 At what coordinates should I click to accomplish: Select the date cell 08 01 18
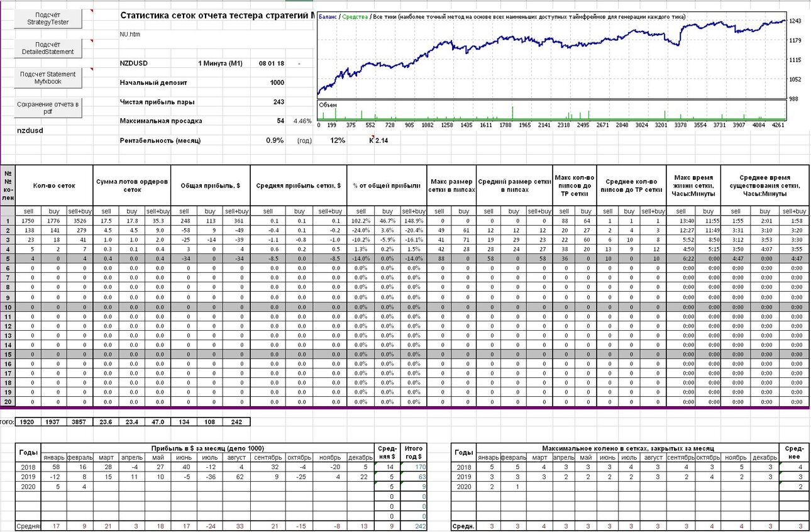[x=272, y=64]
